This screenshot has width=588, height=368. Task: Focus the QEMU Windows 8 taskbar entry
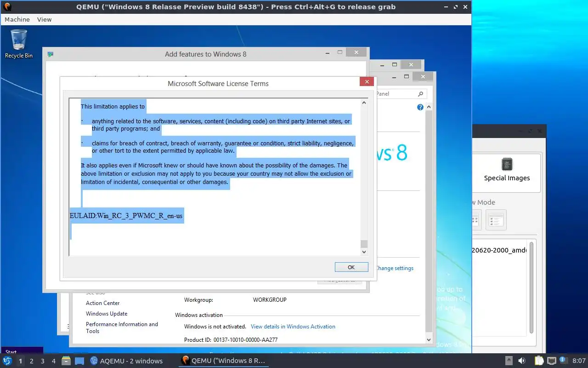click(223, 361)
